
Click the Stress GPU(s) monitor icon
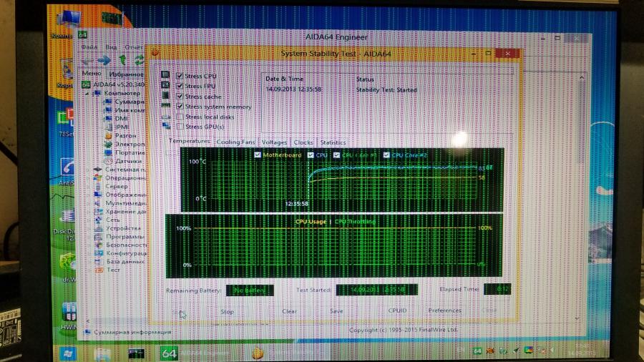[x=166, y=126]
